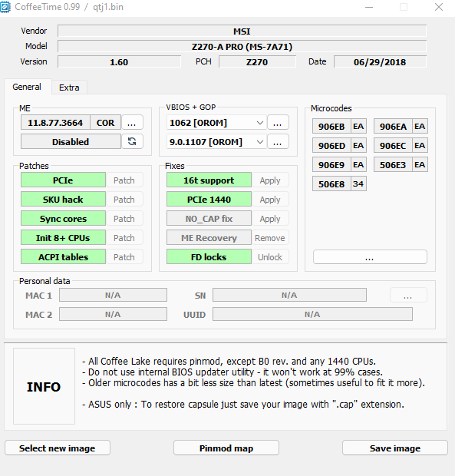This screenshot has width=455, height=476.
Task: Select the General tab
Action: tap(27, 87)
